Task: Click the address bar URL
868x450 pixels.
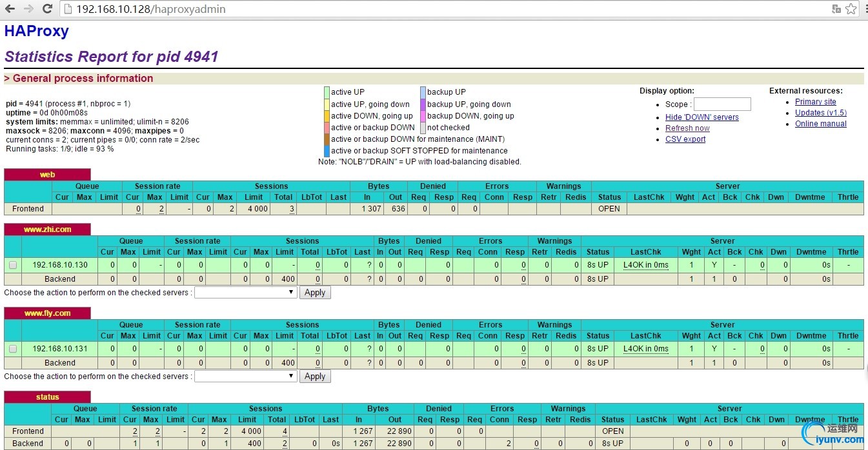Action: pyautogui.click(x=151, y=9)
